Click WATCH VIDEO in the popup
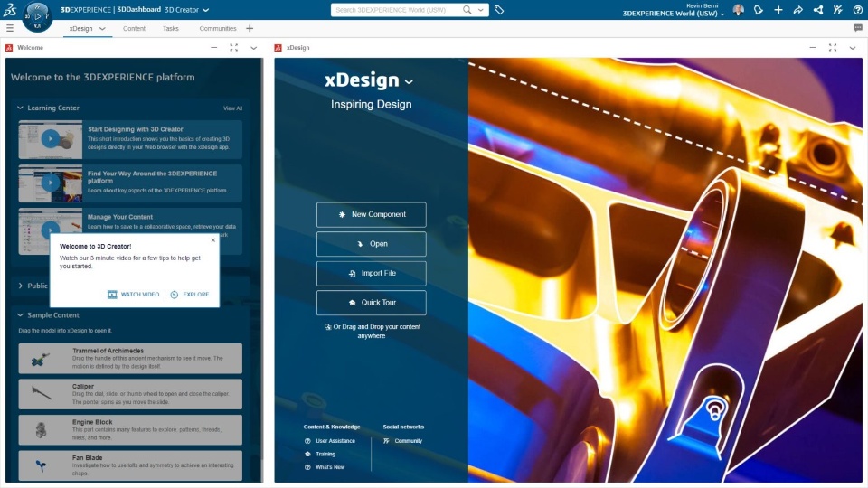Viewport: 868px width, 488px height. 134,295
